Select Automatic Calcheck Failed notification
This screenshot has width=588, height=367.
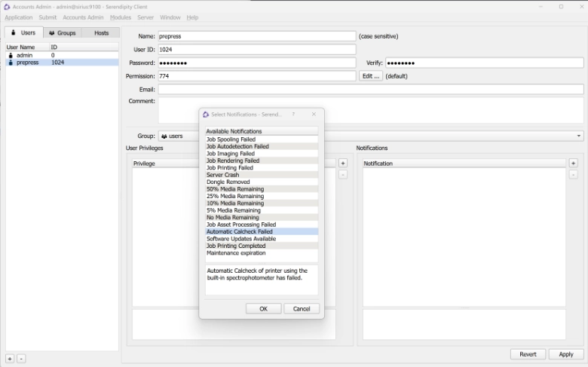(x=262, y=231)
